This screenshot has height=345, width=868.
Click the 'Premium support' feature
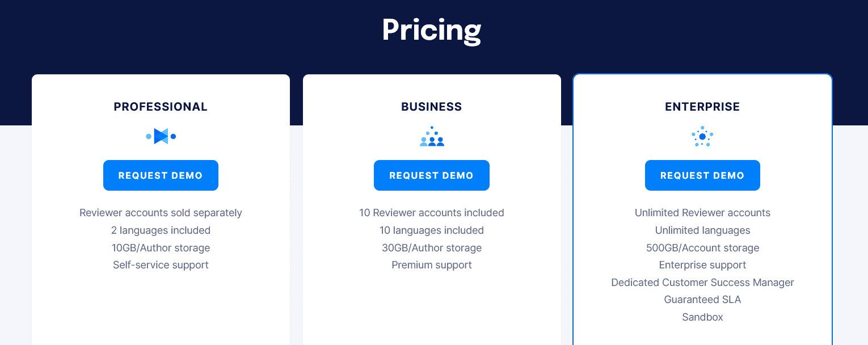[432, 265]
